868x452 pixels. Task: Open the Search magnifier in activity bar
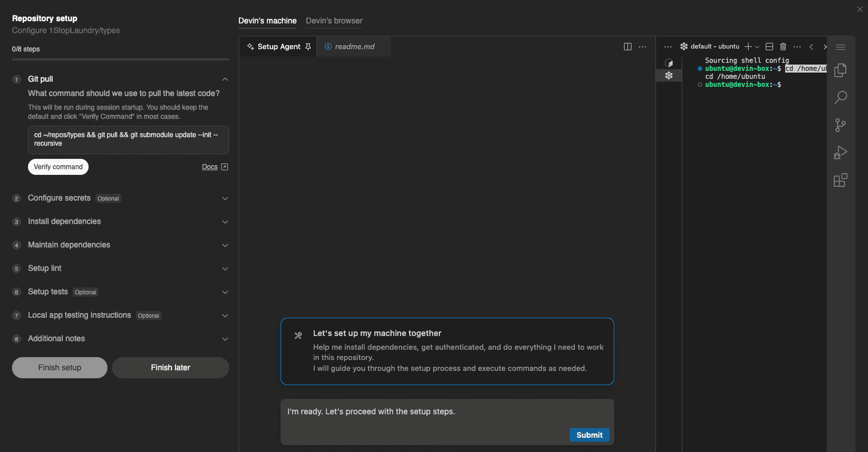pos(840,98)
